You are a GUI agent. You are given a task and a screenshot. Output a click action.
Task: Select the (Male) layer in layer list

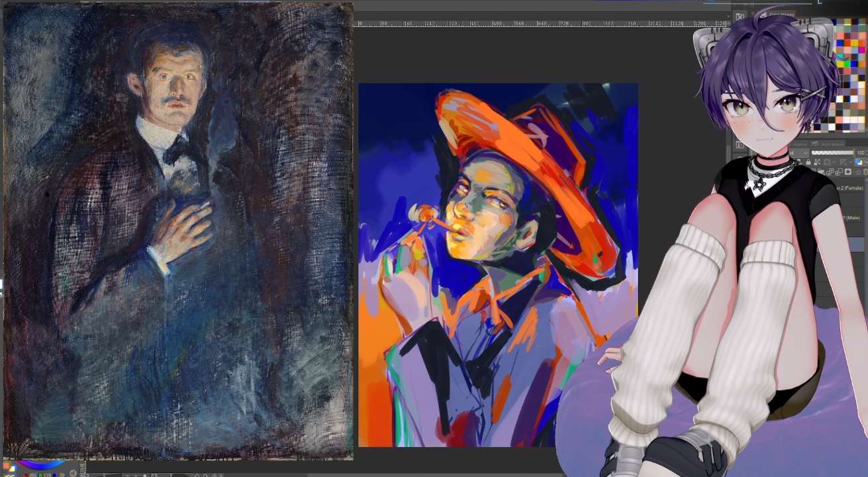pos(852,217)
